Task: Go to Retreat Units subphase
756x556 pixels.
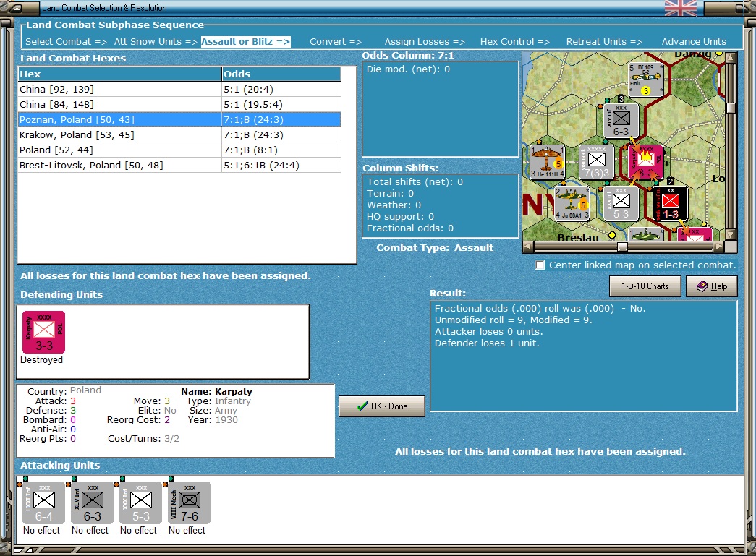Action: pos(604,42)
